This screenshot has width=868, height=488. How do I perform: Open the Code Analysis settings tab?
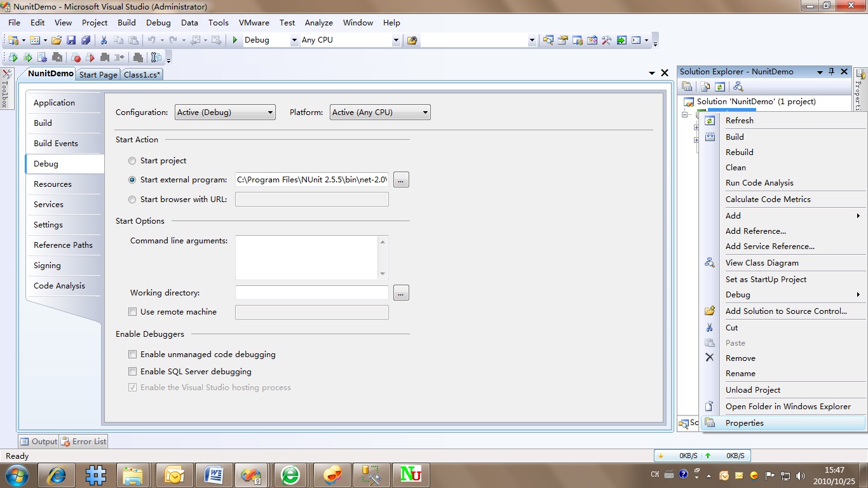coord(64,286)
